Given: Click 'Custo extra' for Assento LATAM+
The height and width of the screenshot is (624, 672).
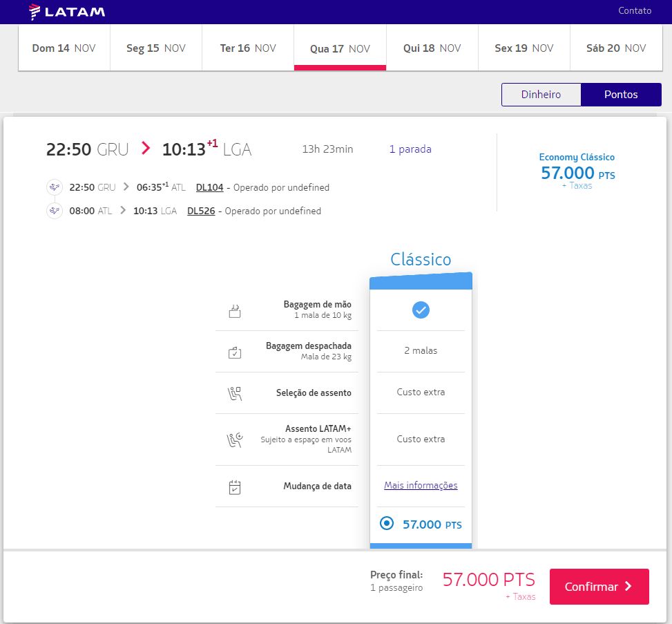Looking at the screenshot, I should 421,439.
